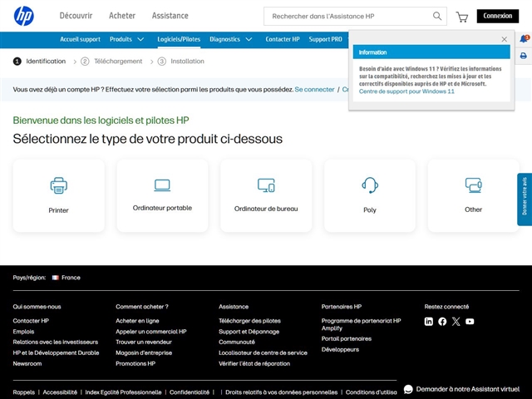532x399 pixels.
Task: Open the Découvrir menu
Action: (76, 16)
